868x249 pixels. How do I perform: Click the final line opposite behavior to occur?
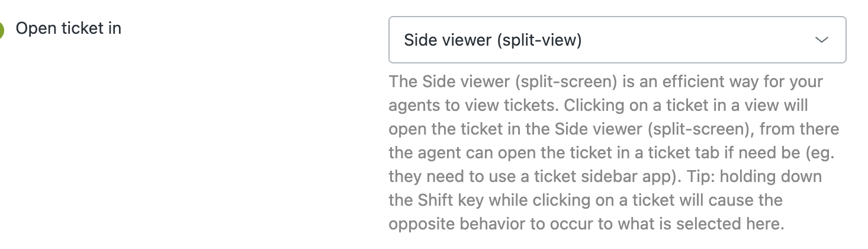click(586, 224)
